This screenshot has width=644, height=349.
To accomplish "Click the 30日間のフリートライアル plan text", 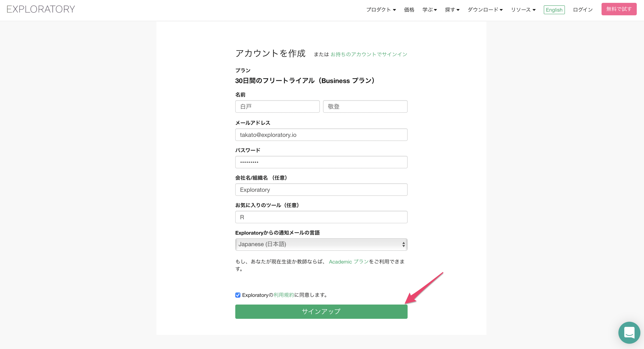I will click(305, 81).
